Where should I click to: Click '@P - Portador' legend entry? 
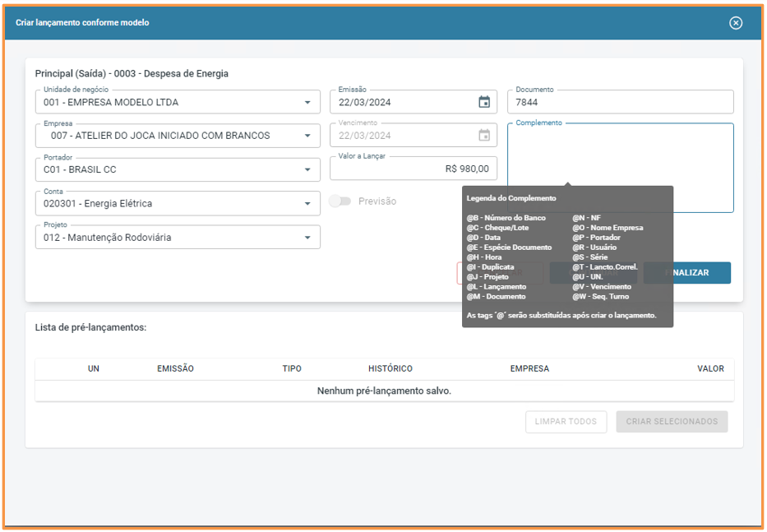coord(596,238)
